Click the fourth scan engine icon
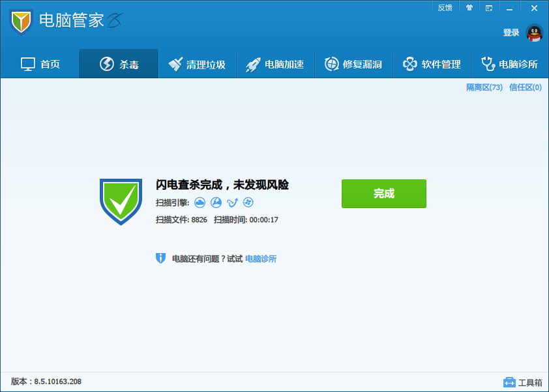This screenshot has height=392, width=549. coord(248,202)
